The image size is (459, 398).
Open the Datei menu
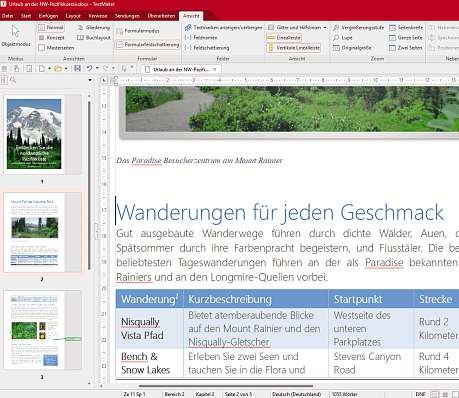coord(7,16)
